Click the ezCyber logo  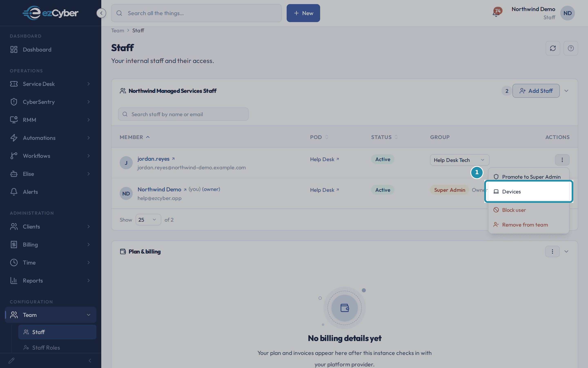50,13
